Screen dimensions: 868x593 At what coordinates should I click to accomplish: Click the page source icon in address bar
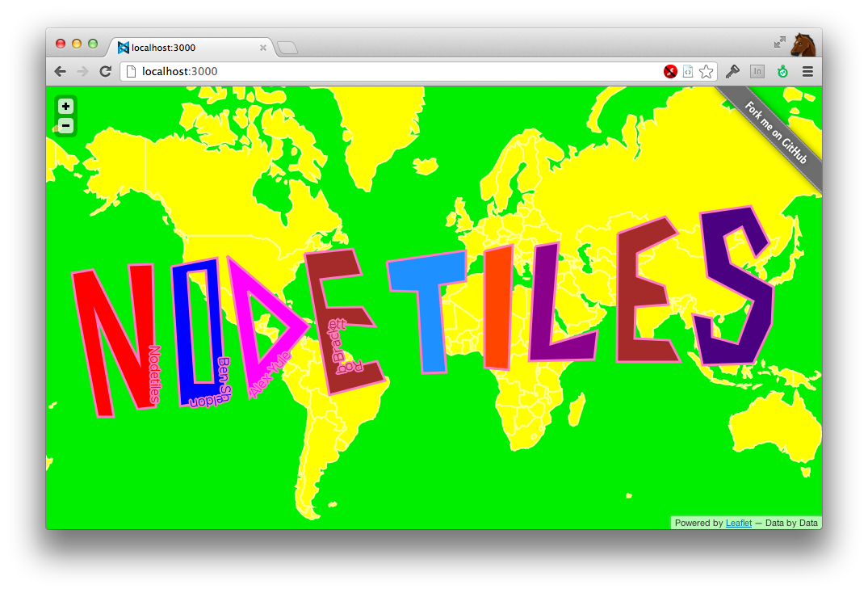point(688,71)
